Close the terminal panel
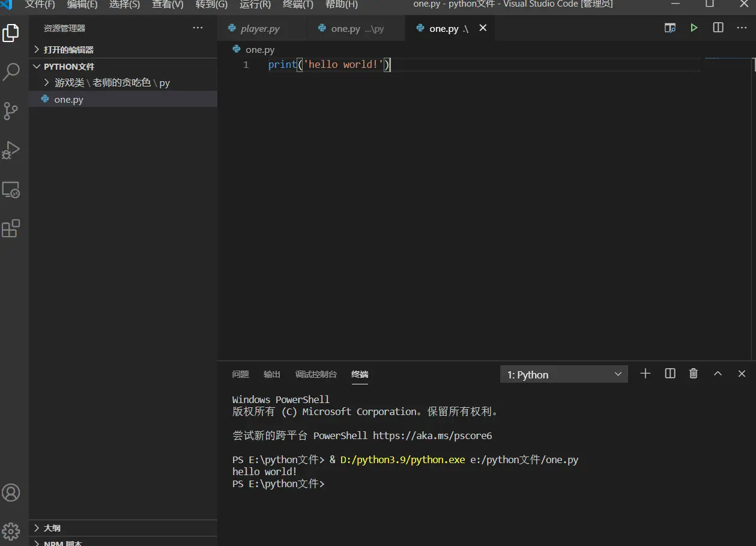This screenshot has height=546, width=756. pos(742,374)
